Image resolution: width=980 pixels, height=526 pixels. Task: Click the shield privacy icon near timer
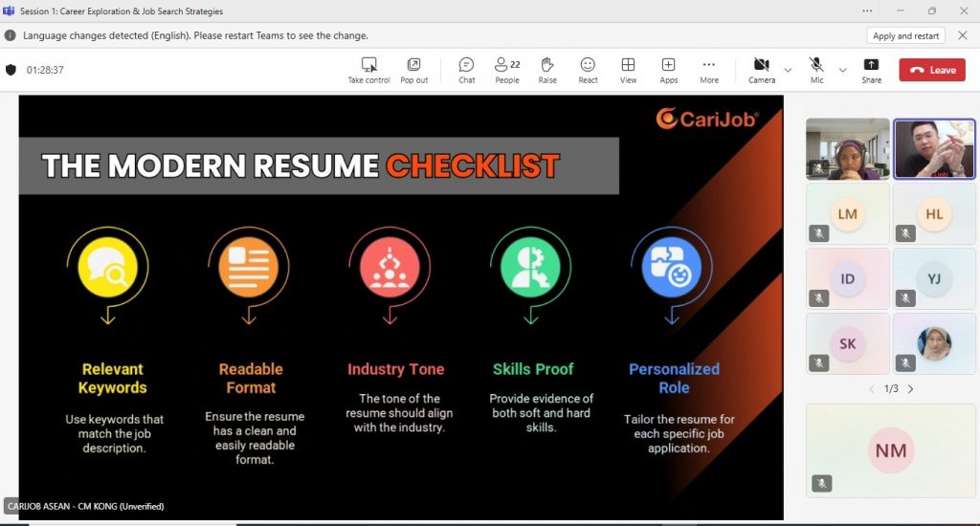pos(11,70)
